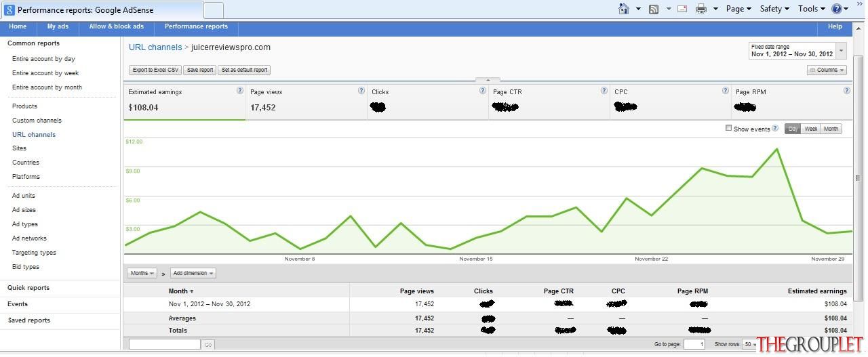Screen dimensions: 868x357
Task: Open the browser home page icon
Action: (624, 9)
